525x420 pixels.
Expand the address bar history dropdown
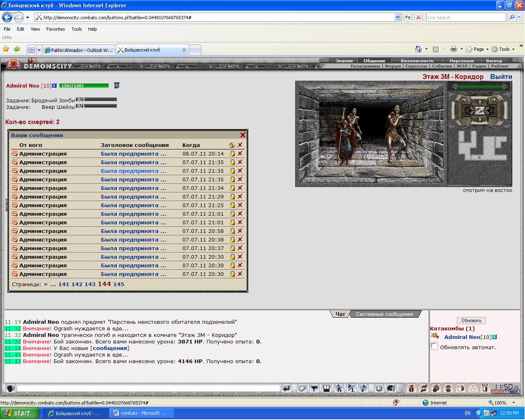coord(398,17)
